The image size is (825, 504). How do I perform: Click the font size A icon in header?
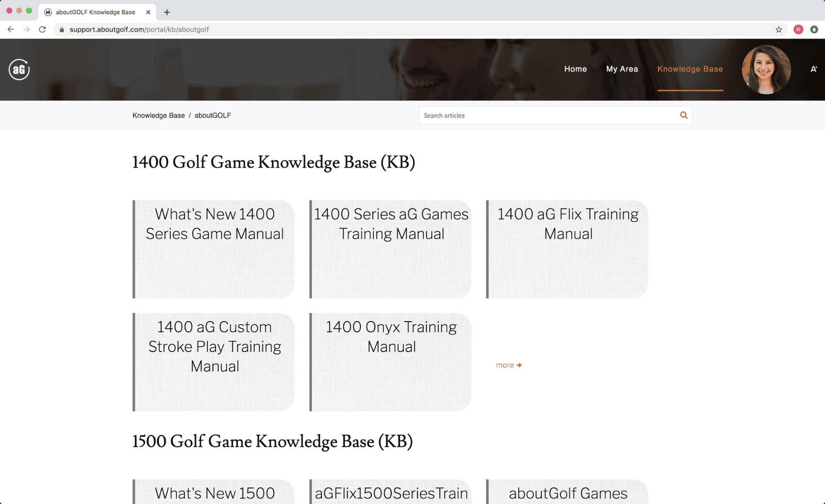pos(814,69)
